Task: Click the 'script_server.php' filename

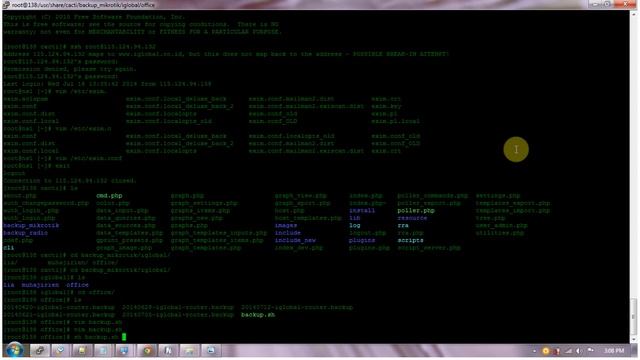Action: [x=429, y=247]
